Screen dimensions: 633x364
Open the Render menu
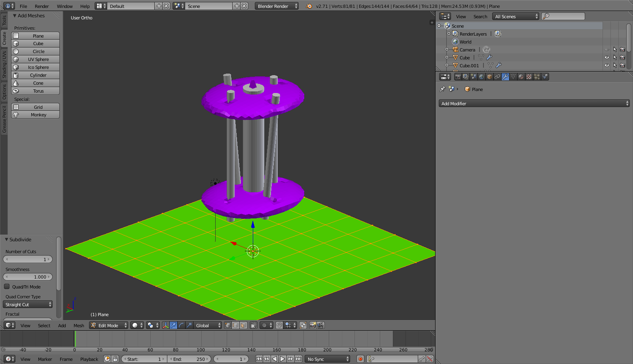[x=42, y=6]
